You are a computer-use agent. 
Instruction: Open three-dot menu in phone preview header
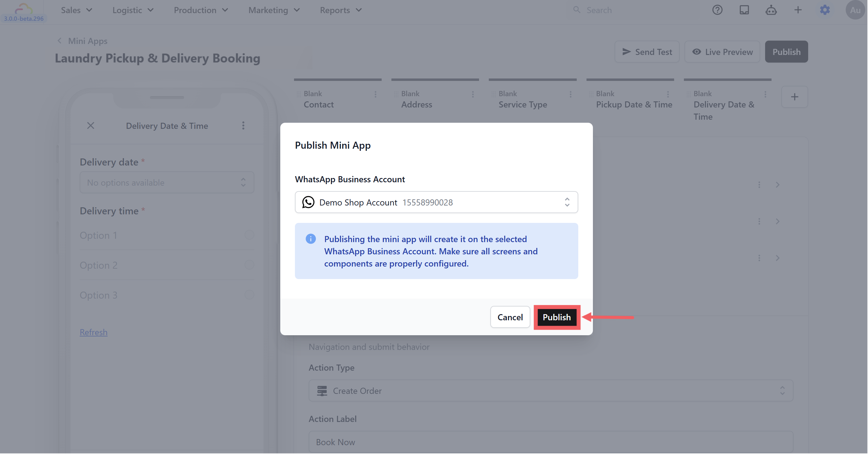(x=243, y=126)
